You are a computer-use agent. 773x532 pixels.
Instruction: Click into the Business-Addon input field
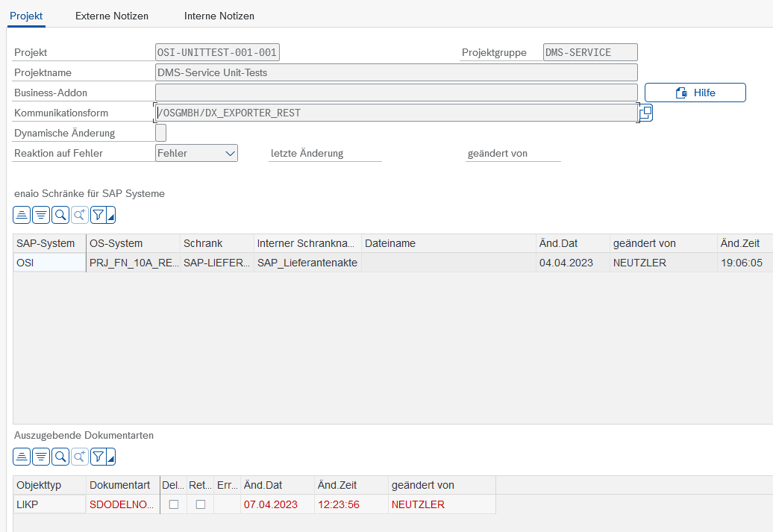coord(395,93)
